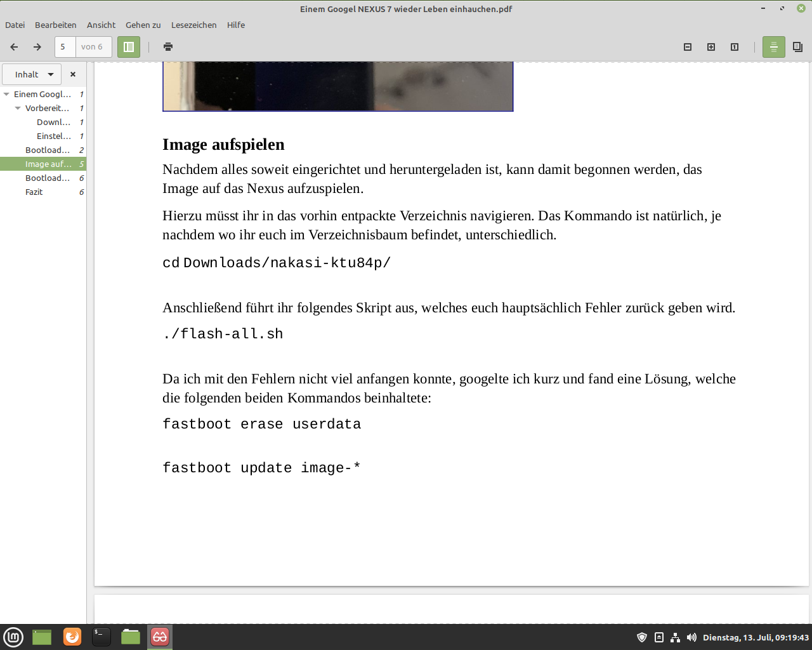This screenshot has width=812, height=650.
Task: Open the file manager folder icon
Action: click(x=131, y=637)
